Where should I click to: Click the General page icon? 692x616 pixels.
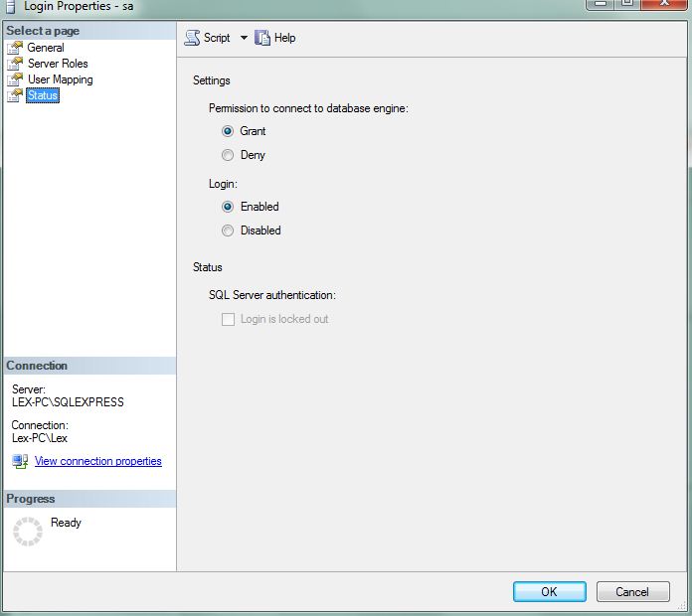click(x=15, y=48)
